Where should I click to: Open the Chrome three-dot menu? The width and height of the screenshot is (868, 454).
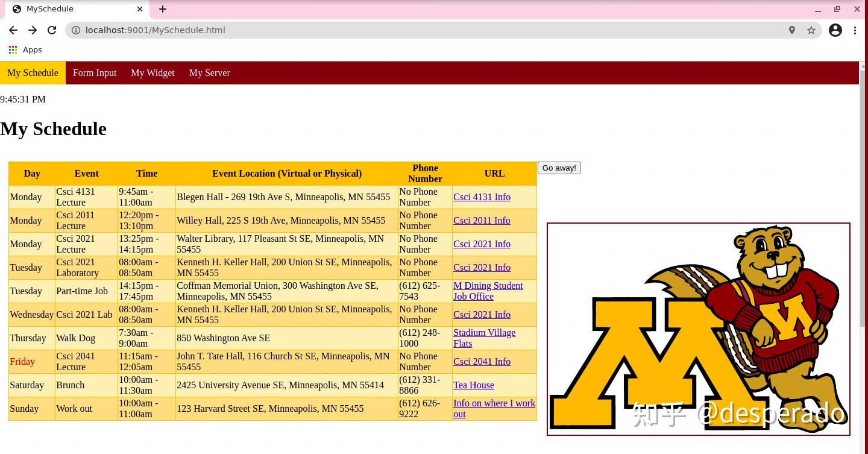point(855,30)
